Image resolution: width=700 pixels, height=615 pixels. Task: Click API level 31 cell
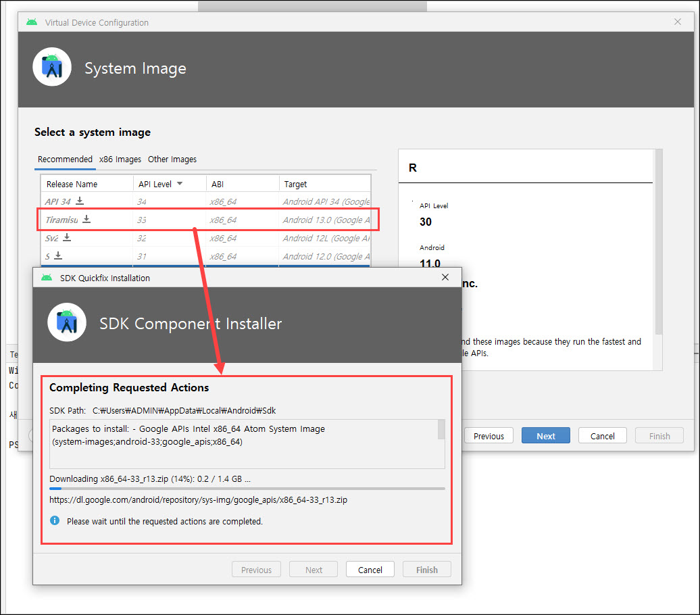point(141,257)
